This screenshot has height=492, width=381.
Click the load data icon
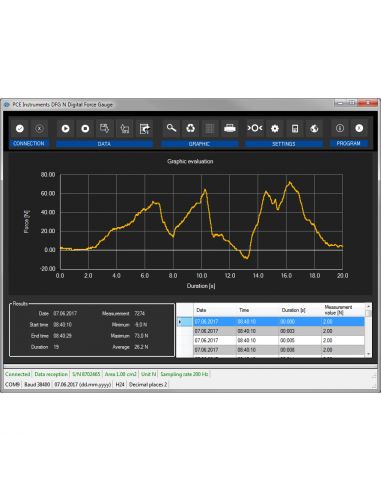point(125,128)
